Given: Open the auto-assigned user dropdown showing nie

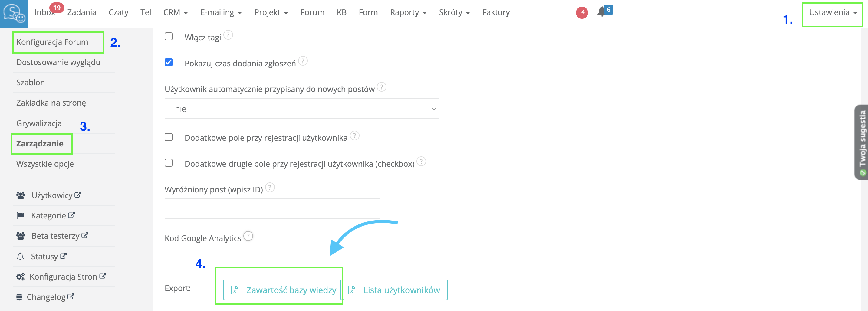Looking at the screenshot, I should pyautogui.click(x=301, y=109).
